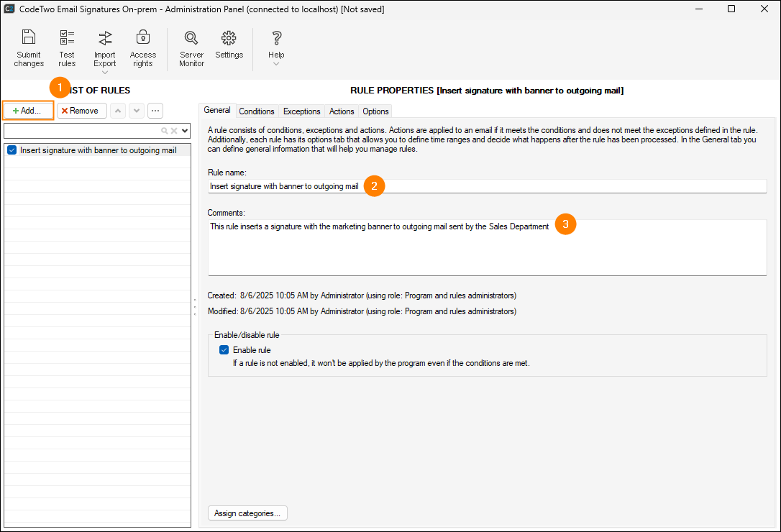Image resolution: width=781 pixels, height=532 pixels.
Task: Open the more options ellipsis button
Action: pyautogui.click(x=155, y=111)
